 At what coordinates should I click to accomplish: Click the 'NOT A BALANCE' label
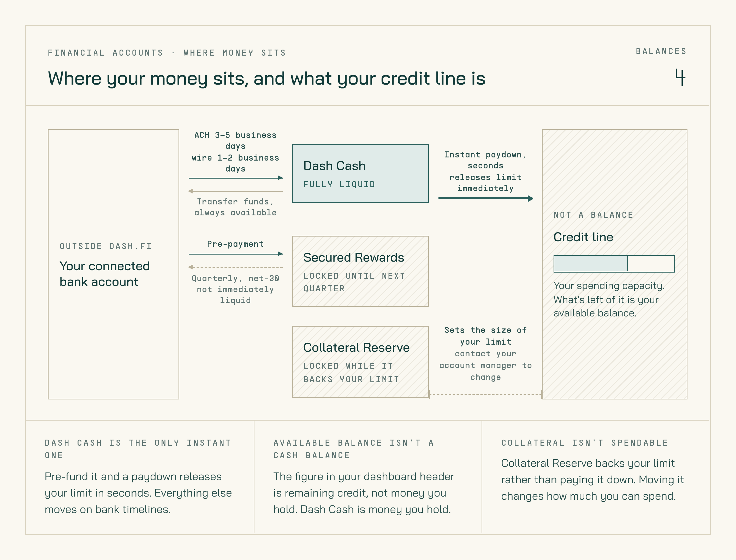point(593,215)
